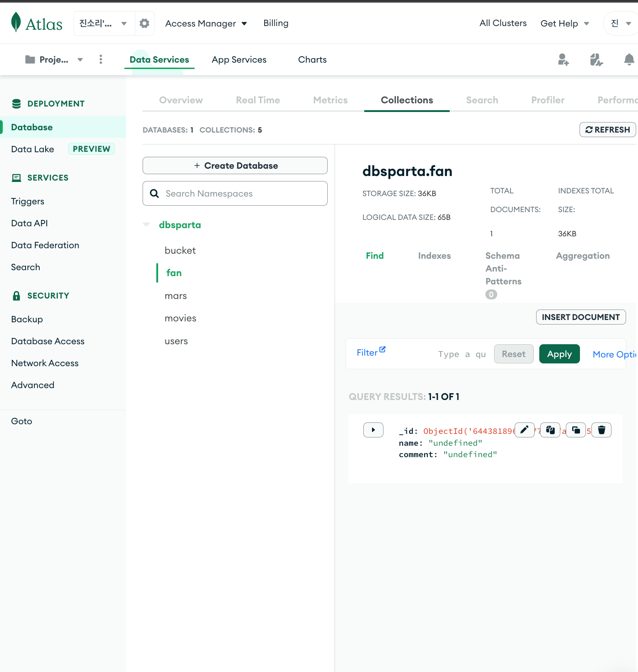Click the magnifier in Search Namespaces
This screenshot has height=672, width=638.
(x=154, y=193)
